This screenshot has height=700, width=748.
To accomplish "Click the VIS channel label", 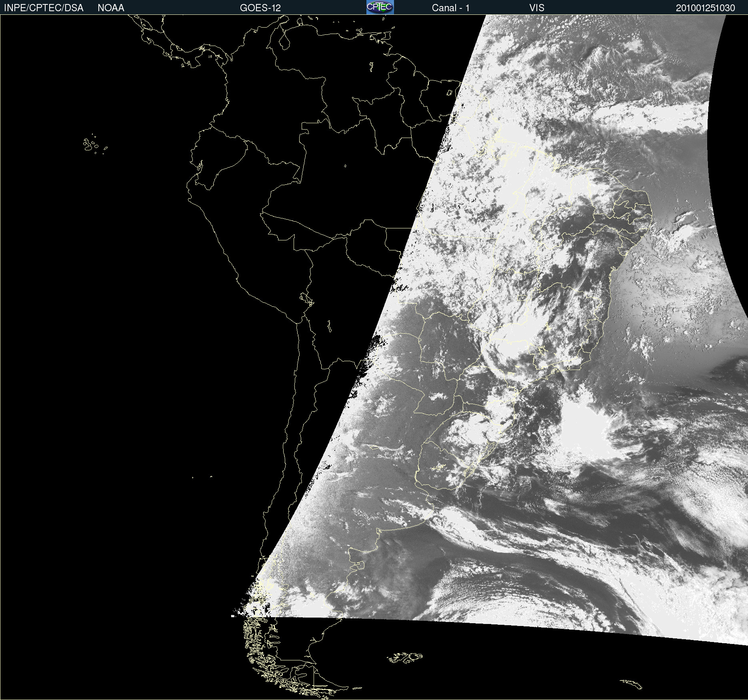I will coord(537,8).
